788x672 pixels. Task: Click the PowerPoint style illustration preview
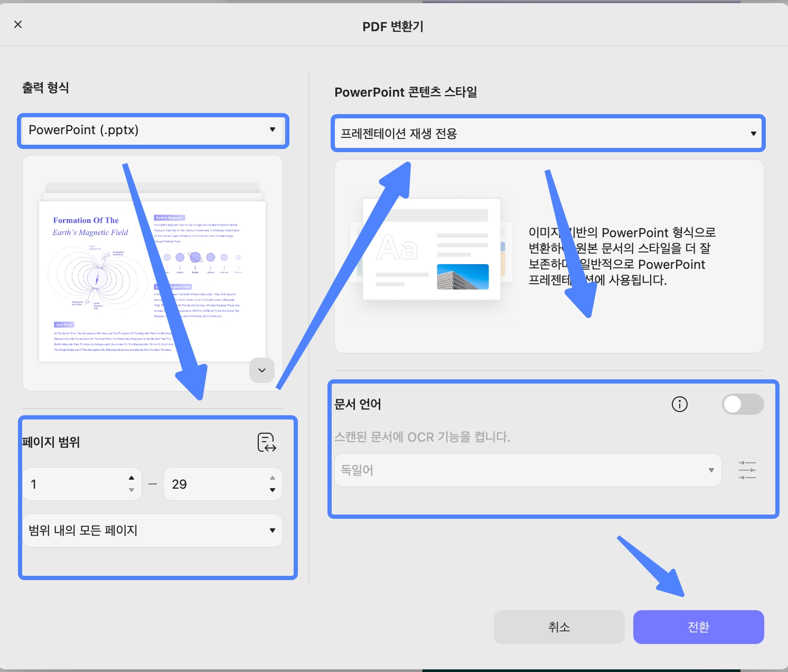tap(431, 248)
